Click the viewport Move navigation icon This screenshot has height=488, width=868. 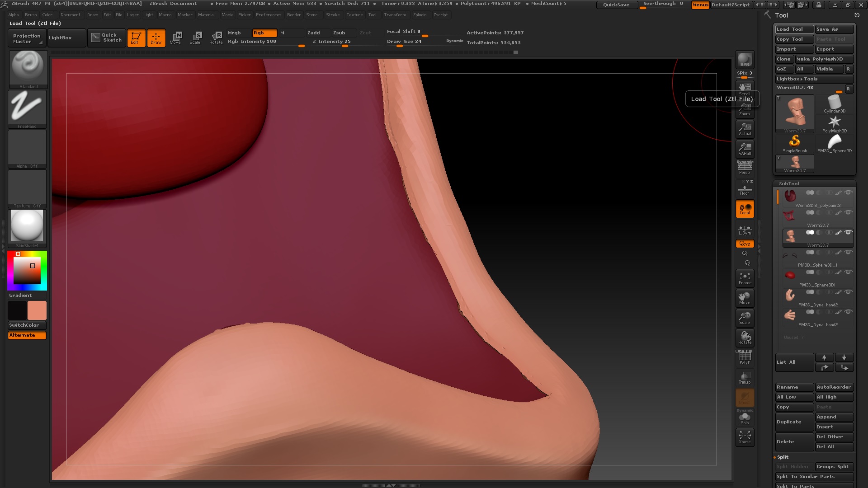tap(745, 298)
